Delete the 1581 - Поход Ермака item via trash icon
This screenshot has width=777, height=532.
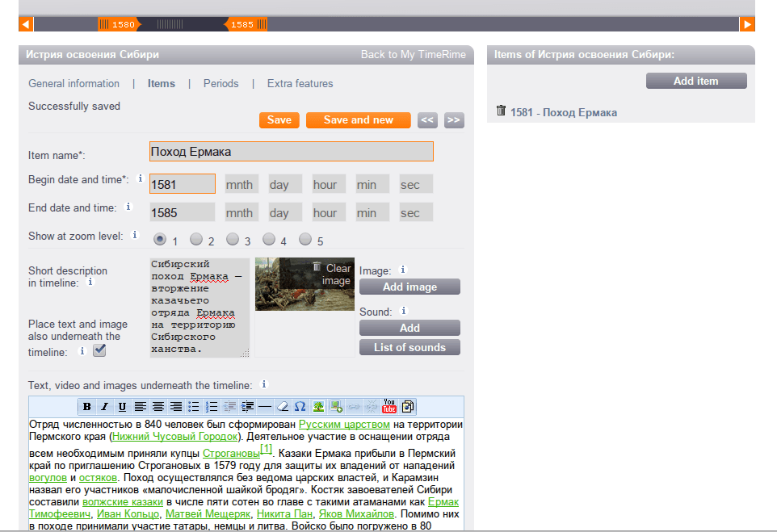click(501, 111)
